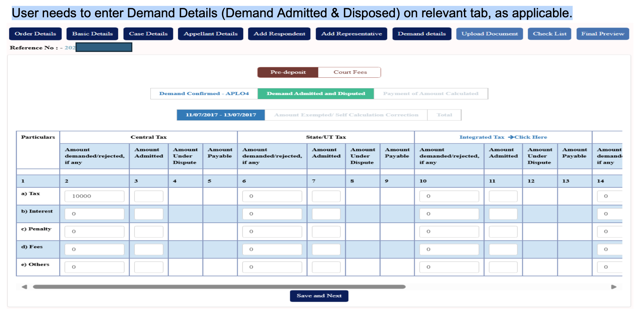Click column 14 demanded field for Tax row

610,196
